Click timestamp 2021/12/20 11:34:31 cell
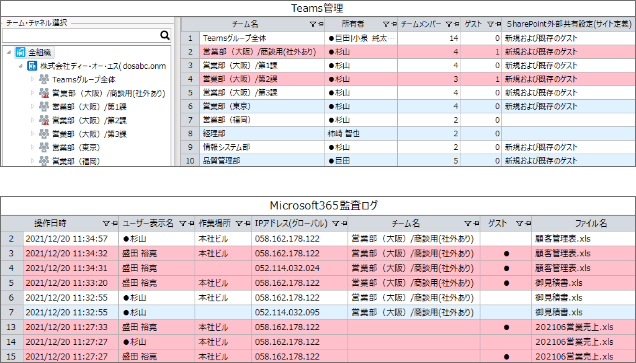 coord(71,268)
